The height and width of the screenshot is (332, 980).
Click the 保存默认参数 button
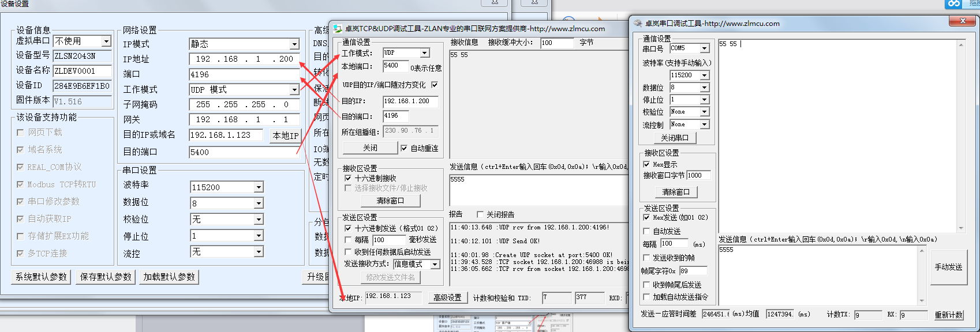106,277
